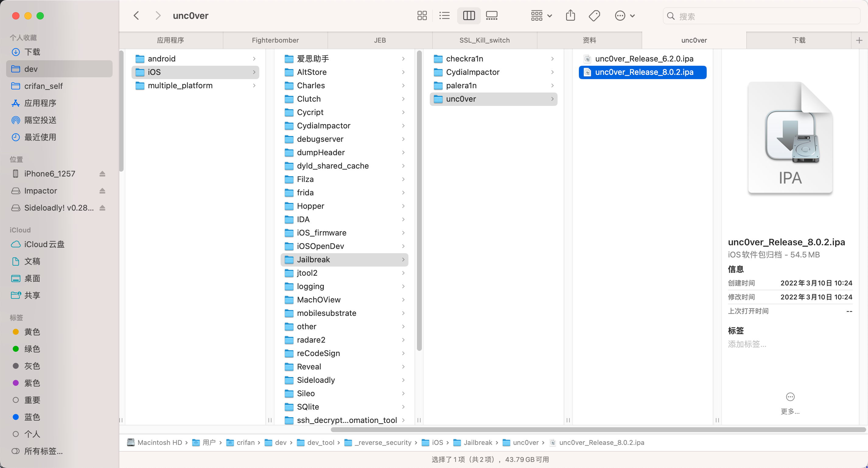Select the Sideloadly folder

(345, 380)
